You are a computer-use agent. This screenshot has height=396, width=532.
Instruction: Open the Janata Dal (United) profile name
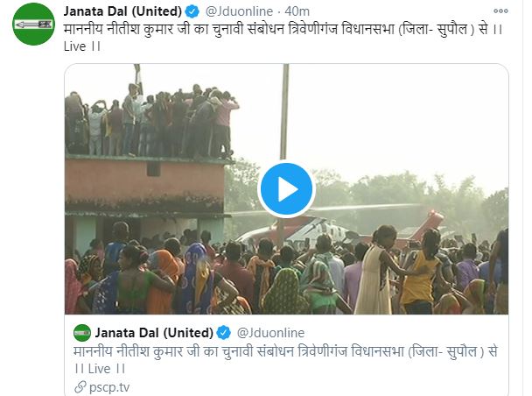pyautogui.click(x=122, y=11)
